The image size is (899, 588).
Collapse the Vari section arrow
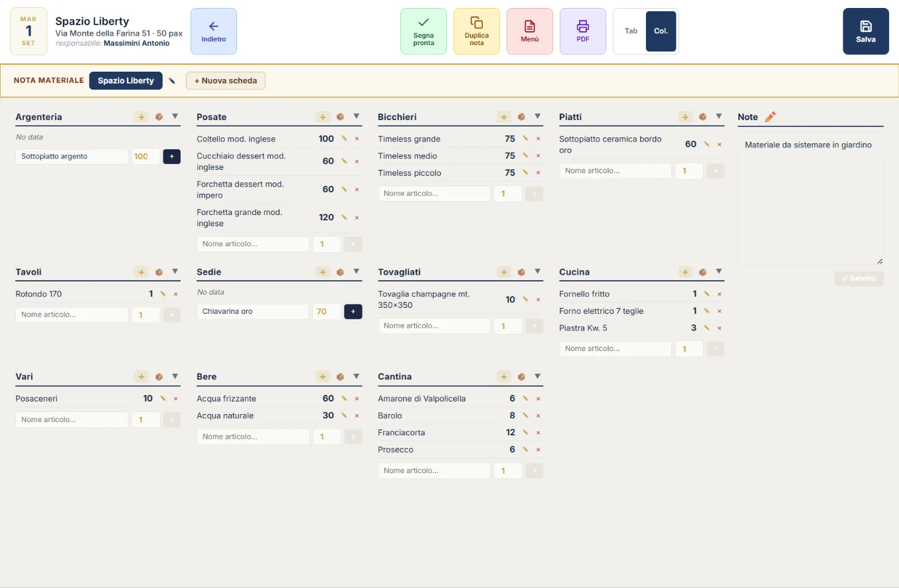(x=175, y=376)
